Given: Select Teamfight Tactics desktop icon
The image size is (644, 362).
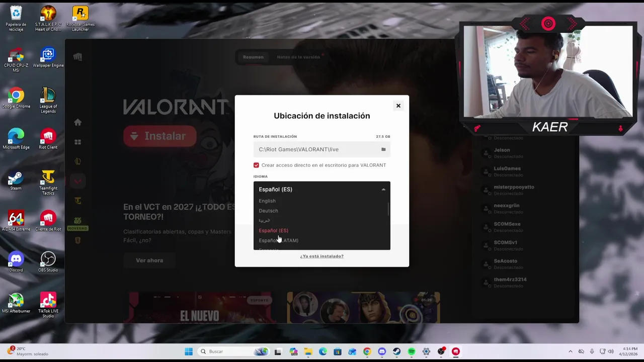Looking at the screenshot, I should coord(48,183).
